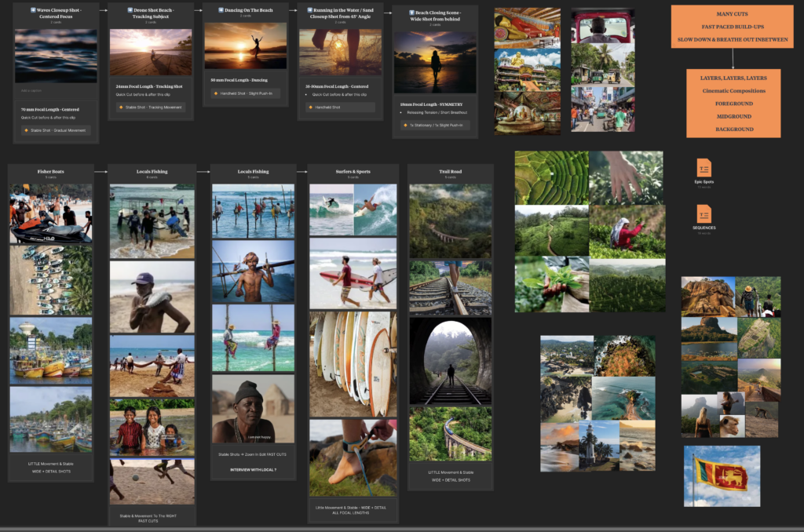Click the Trail Road column header
804x532 pixels.
click(x=450, y=171)
